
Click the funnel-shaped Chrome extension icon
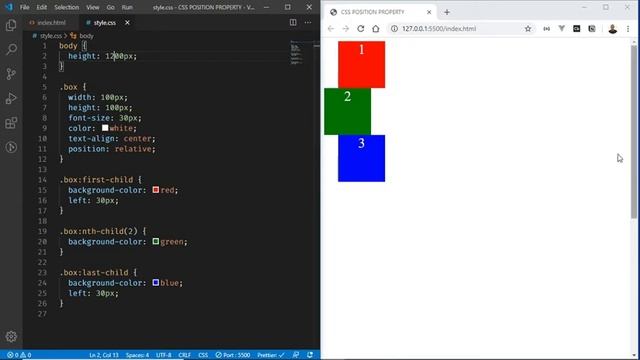click(x=562, y=29)
